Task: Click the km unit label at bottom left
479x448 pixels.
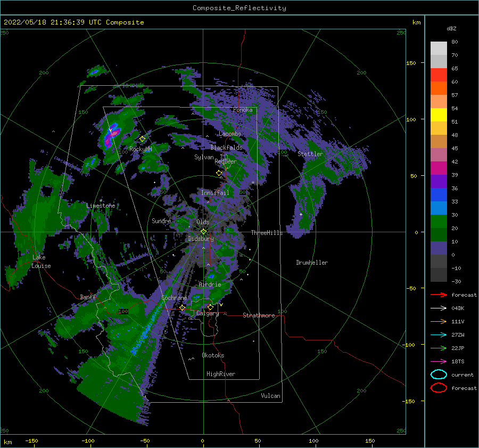Action: point(7,442)
